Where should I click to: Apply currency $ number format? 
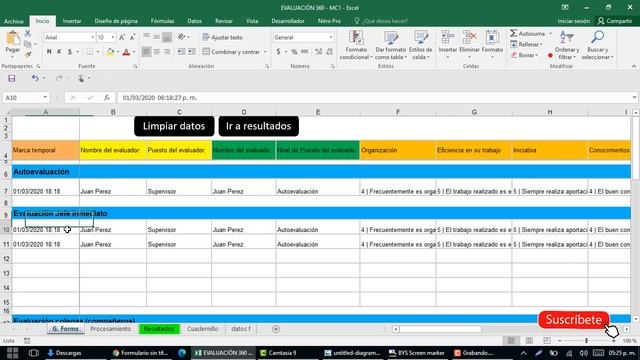click(278, 52)
